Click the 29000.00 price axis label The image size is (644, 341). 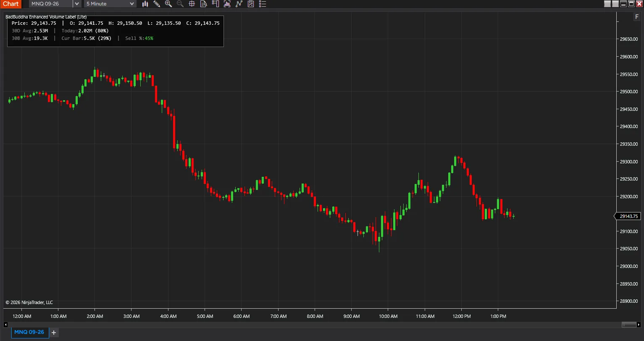629,266
